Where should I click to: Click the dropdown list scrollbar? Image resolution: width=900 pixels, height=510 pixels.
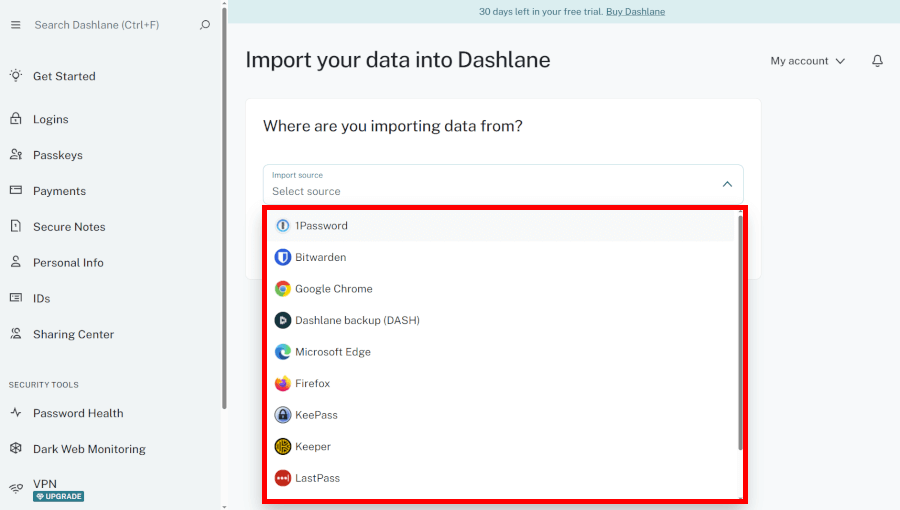(740, 333)
